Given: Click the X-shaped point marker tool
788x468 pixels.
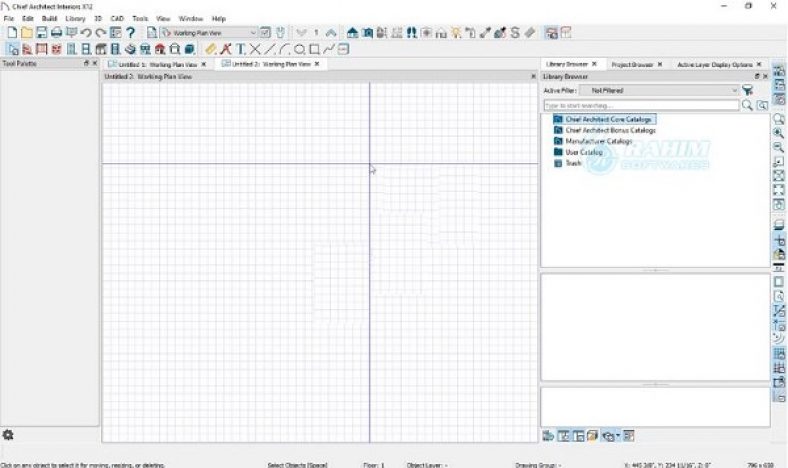Looking at the screenshot, I should 255,49.
